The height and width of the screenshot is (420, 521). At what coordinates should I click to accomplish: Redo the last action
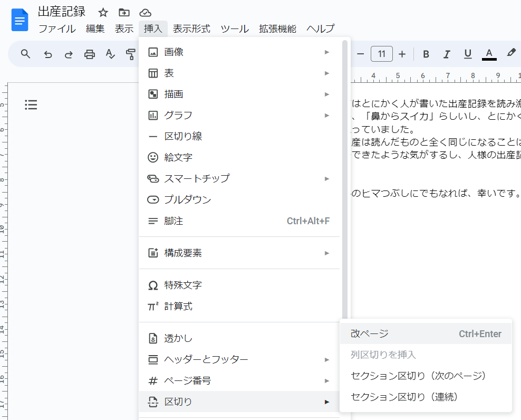[69, 54]
